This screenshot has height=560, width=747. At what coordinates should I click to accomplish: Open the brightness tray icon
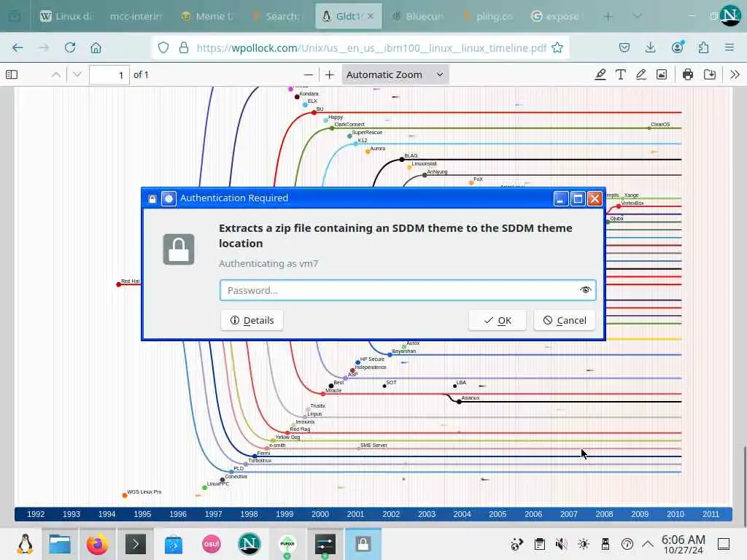tap(584, 544)
